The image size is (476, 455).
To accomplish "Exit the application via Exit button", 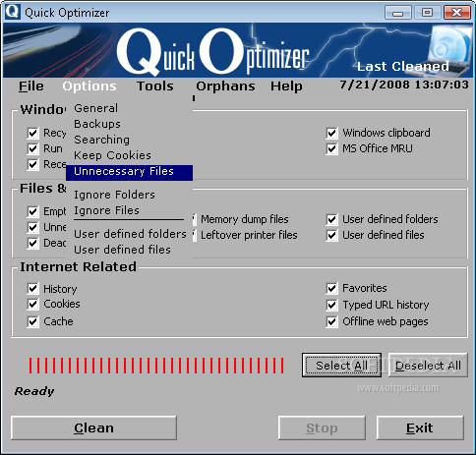I will [420, 427].
